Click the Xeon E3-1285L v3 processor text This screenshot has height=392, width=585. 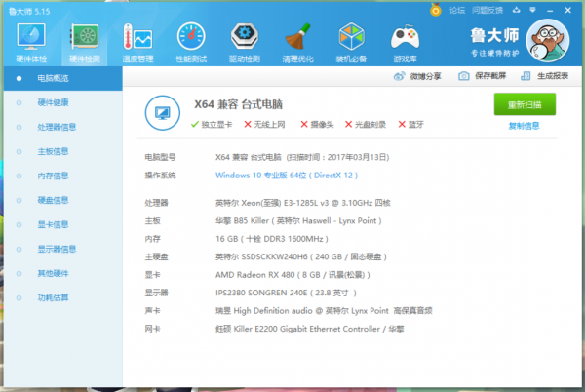point(302,203)
